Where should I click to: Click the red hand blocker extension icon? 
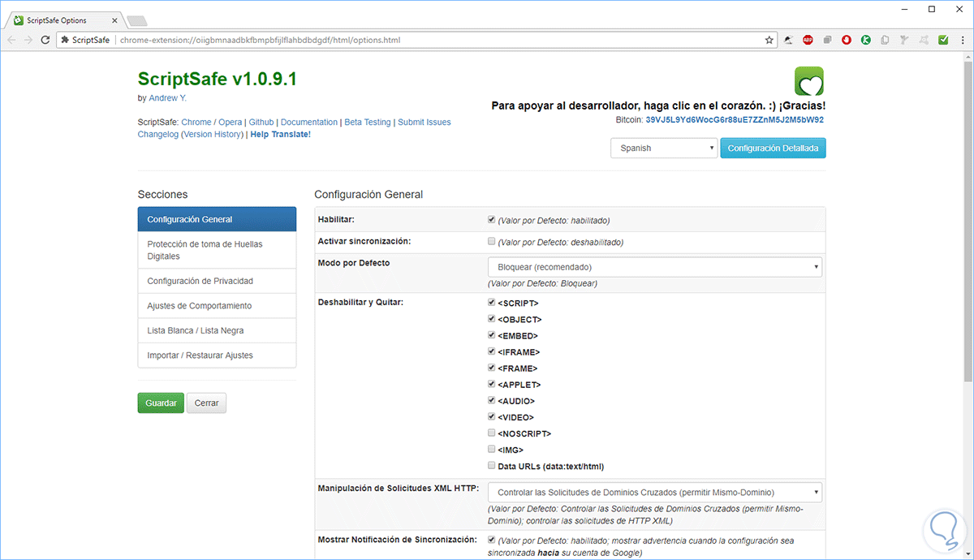click(847, 40)
